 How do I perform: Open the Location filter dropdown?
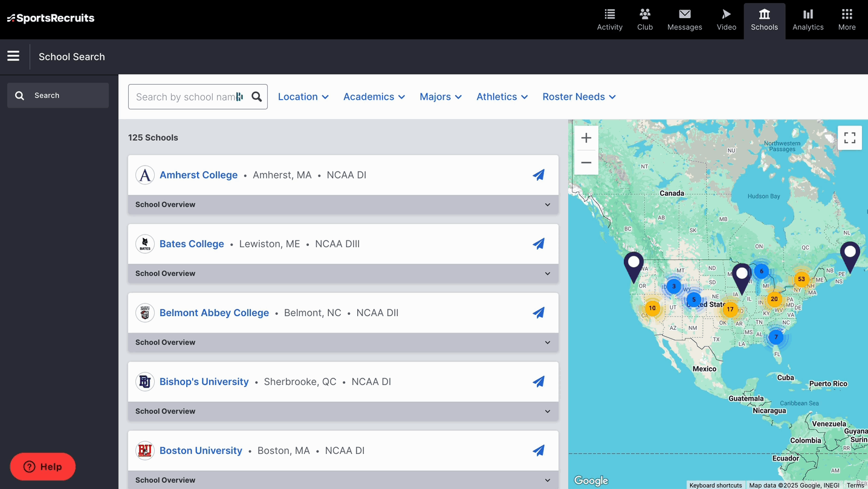click(303, 97)
